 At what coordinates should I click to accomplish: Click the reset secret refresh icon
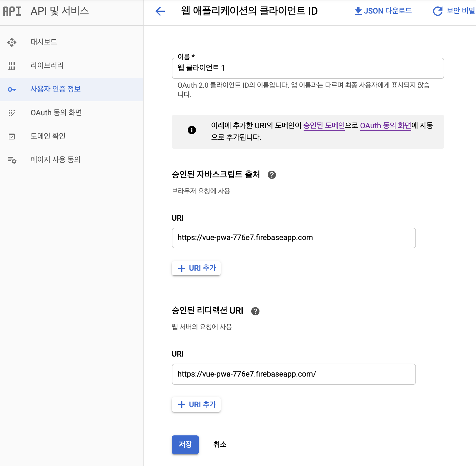437,11
